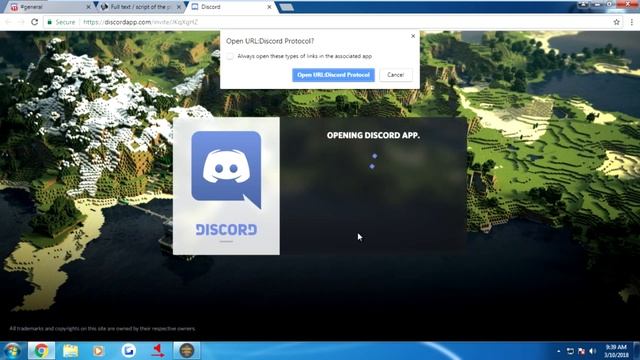The image size is (640, 360).
Task: Click the 'OPENING DISCORD APP.' text
Action: pyautogui.click(x=373, y=135)
